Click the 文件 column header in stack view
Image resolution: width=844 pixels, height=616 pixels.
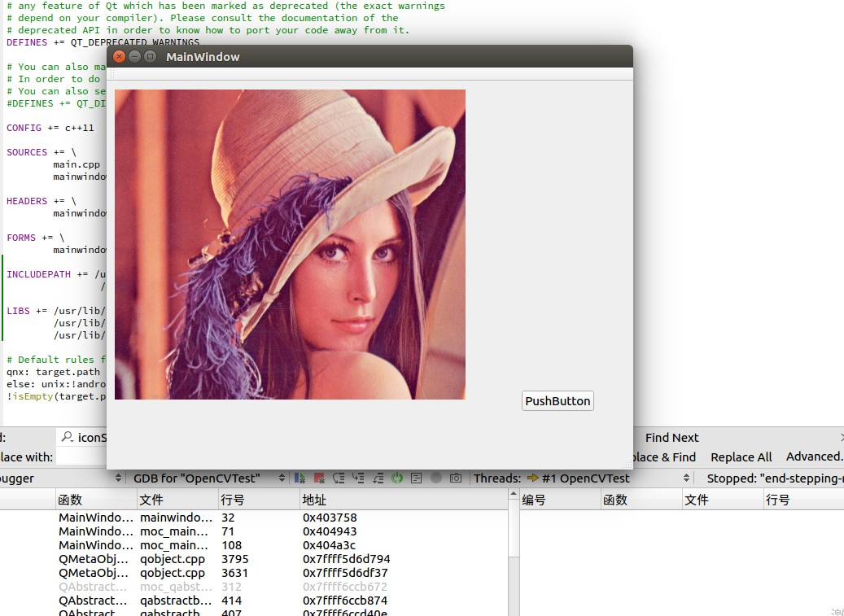point(178,500)
